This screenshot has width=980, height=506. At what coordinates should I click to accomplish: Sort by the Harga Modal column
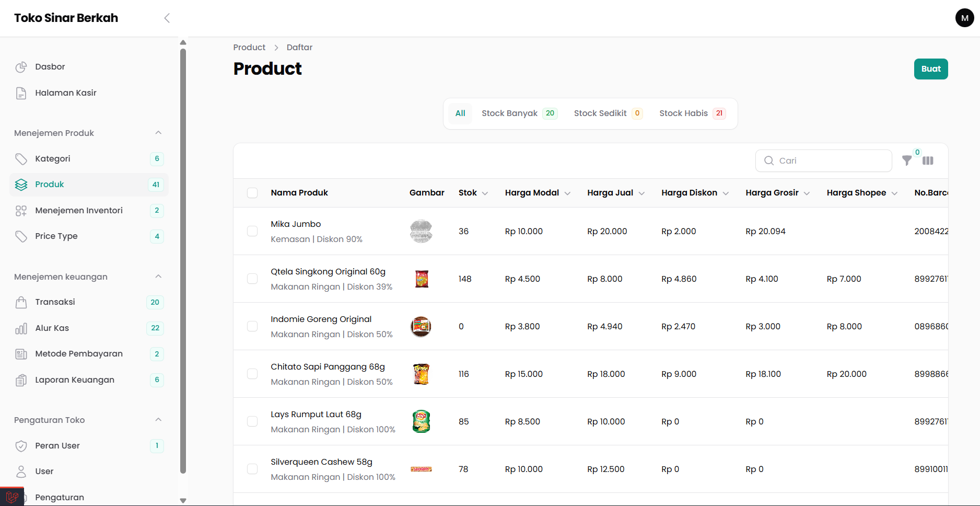538,193
